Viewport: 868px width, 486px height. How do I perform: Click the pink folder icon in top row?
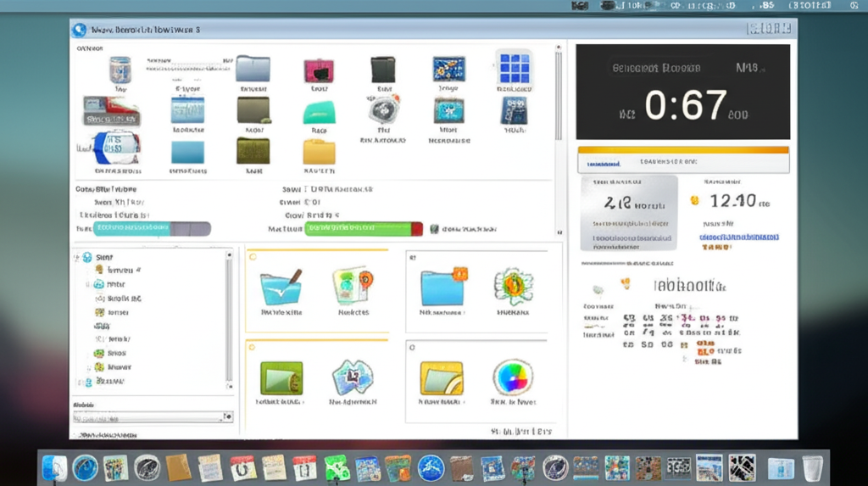(x=320, y=70)
